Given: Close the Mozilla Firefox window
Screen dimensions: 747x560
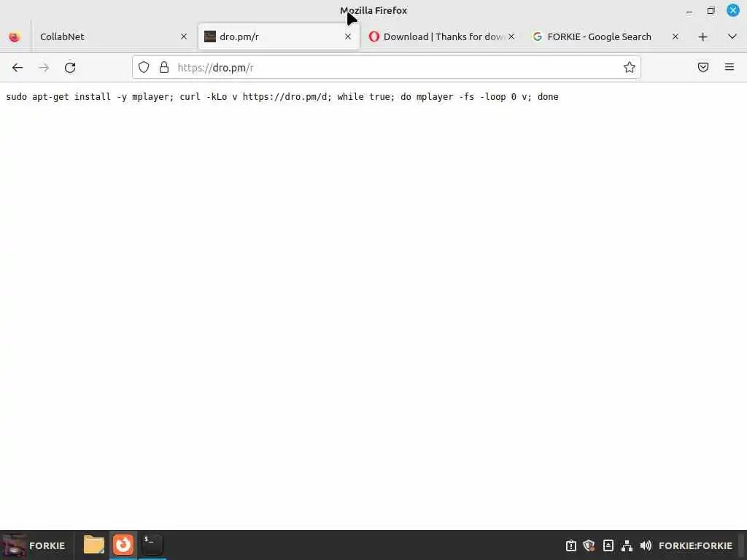Looking at the screenshot, I should (732, 10).
